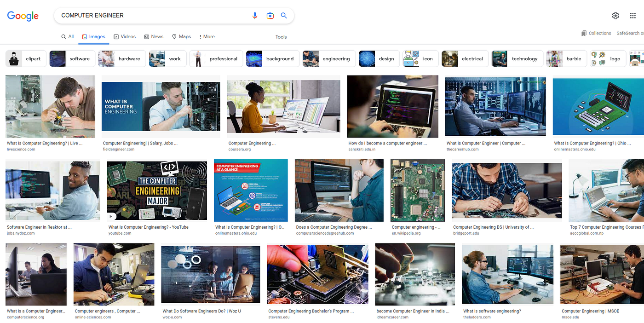The width and height of the screenshot is (644, 323).
Task: Open the msoe.edu lab image
Action: pyautogui.click(x=602, y=275)
